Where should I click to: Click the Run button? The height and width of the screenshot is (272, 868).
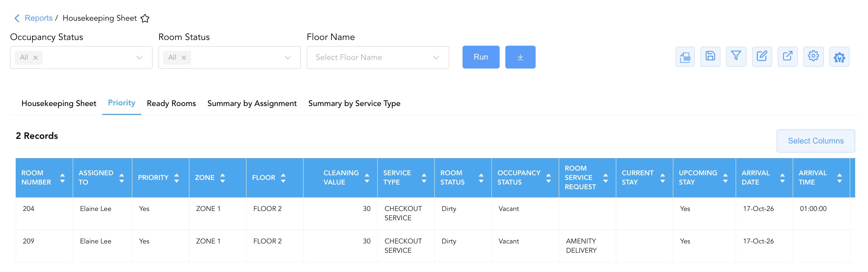[481, 57]
